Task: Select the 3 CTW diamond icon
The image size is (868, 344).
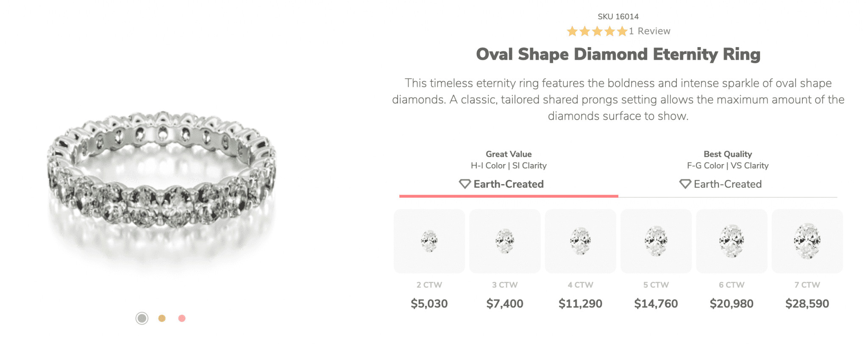Action: (504, 241)
